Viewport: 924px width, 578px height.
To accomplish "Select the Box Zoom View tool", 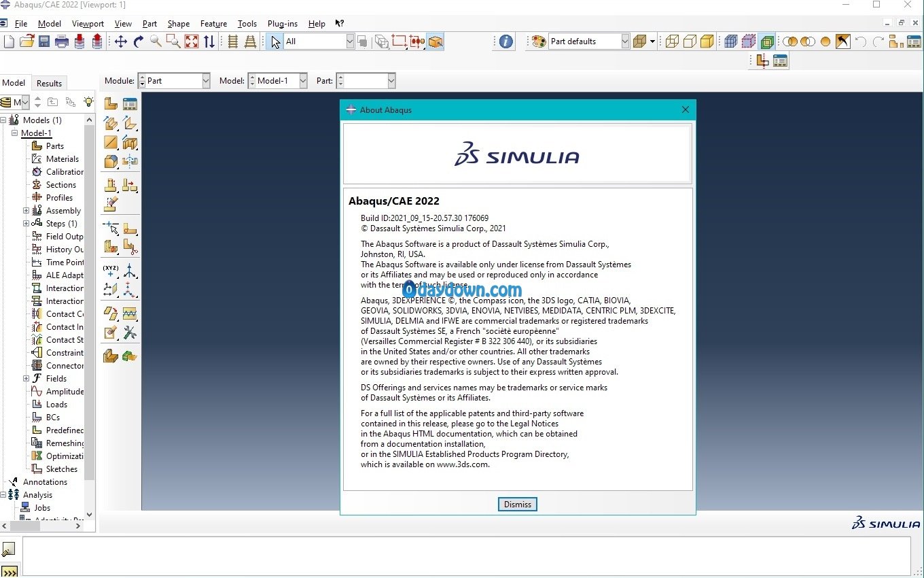I will [x=174, y=41].
